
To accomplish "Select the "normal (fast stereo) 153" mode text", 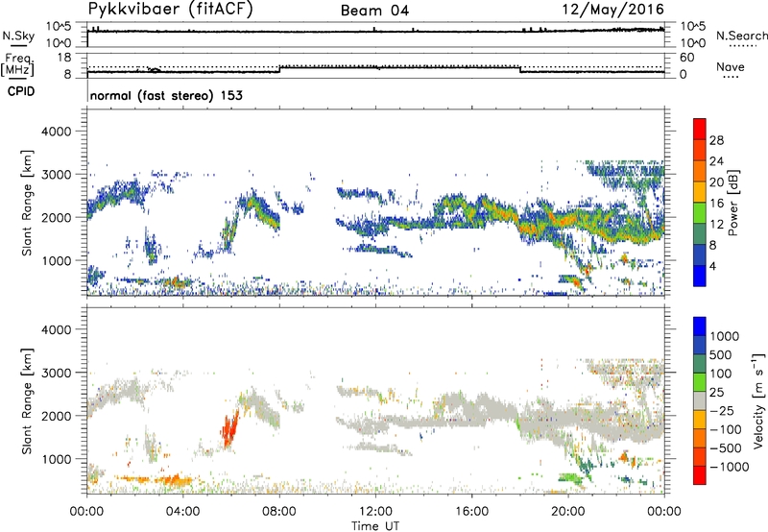I will pyautogui.click(x=166, y=95).
